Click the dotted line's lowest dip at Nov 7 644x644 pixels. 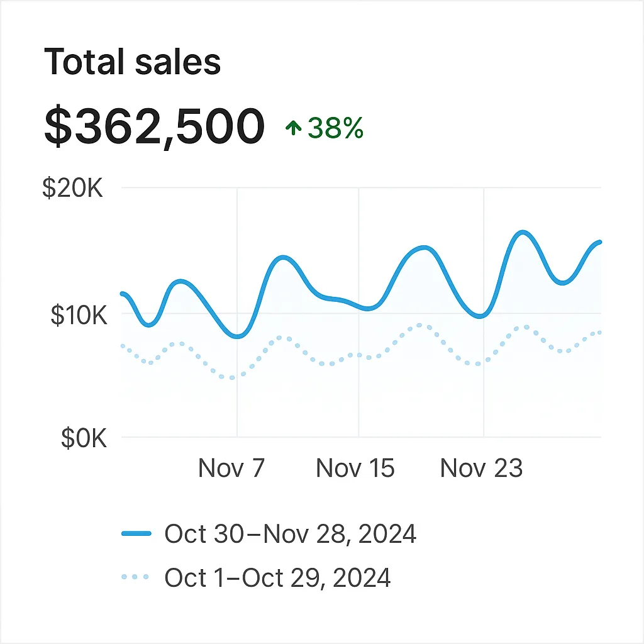(233, 377)
